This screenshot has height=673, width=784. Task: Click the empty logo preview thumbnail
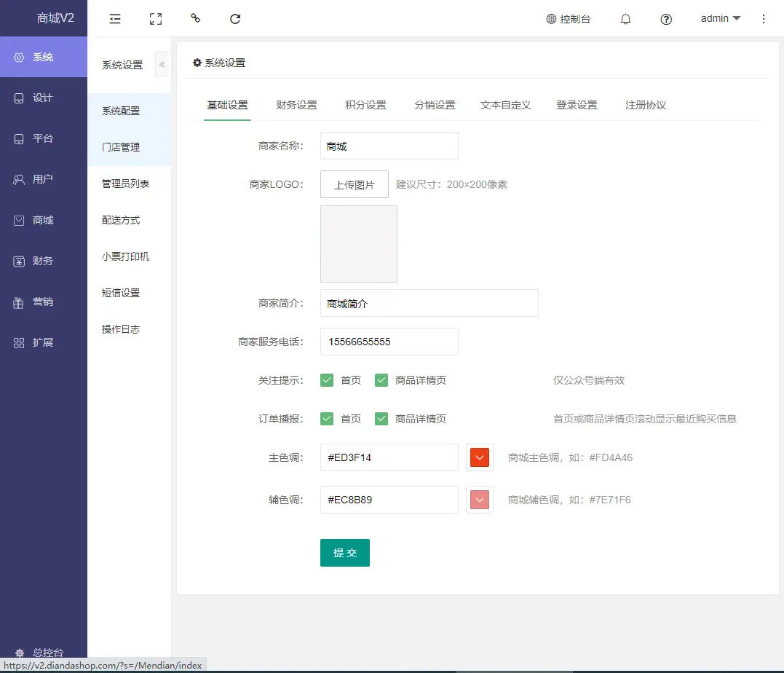coord(358,244)
